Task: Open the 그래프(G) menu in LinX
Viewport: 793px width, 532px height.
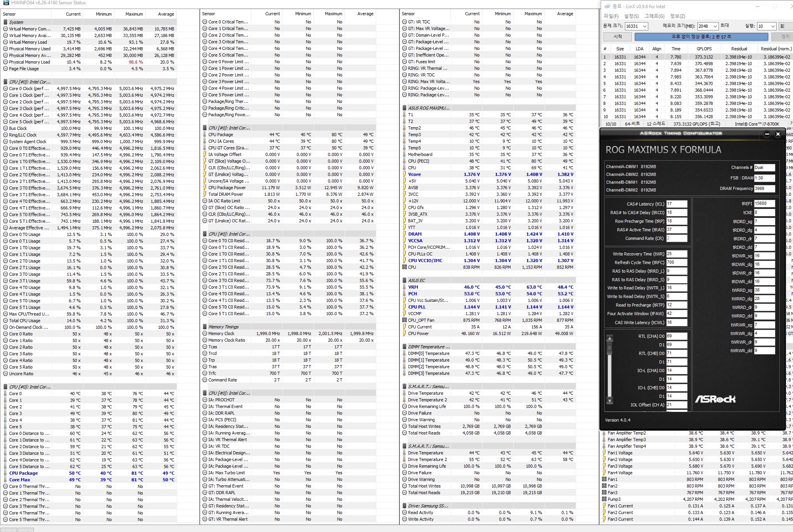Action: [x=654, y=16]
